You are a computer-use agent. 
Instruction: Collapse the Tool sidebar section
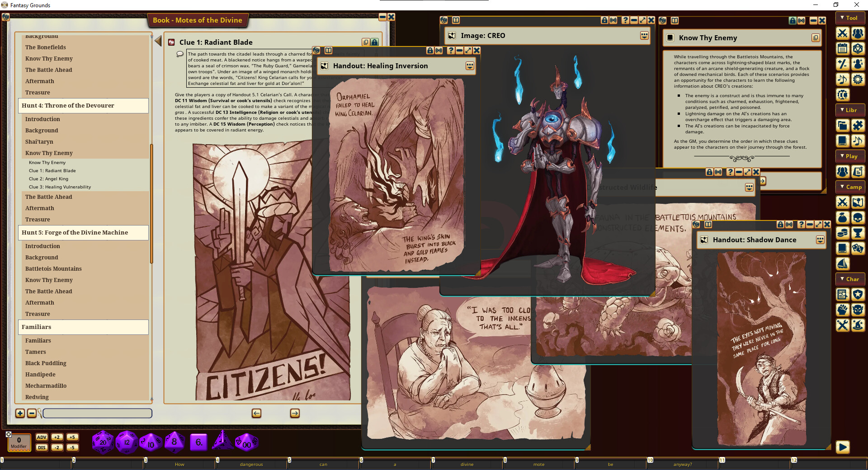click(850, 18)
